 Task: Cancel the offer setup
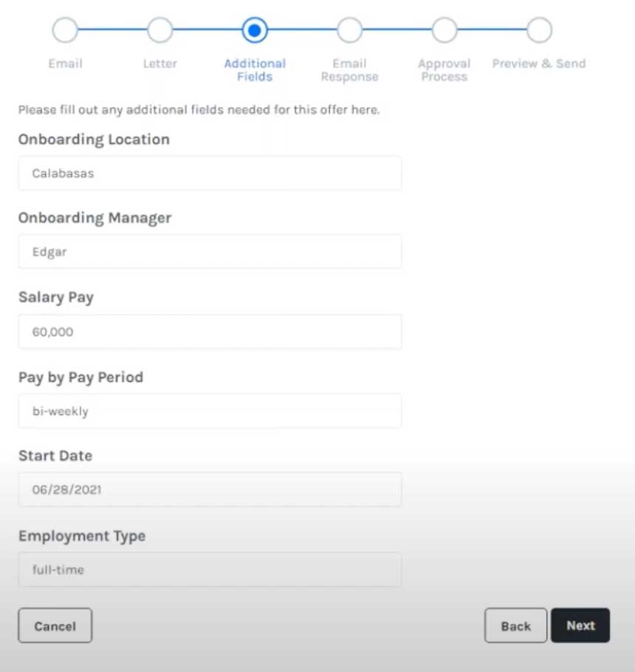tap(55, 625)
